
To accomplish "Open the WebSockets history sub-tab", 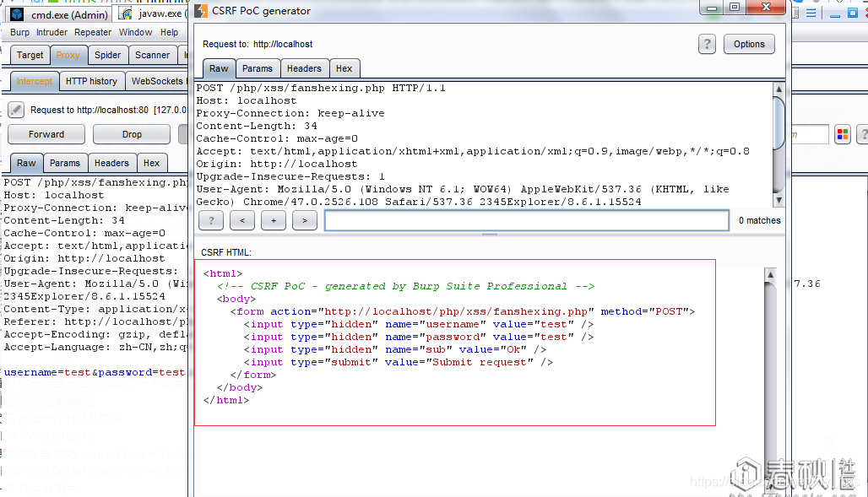I will (x=157, y=81).
